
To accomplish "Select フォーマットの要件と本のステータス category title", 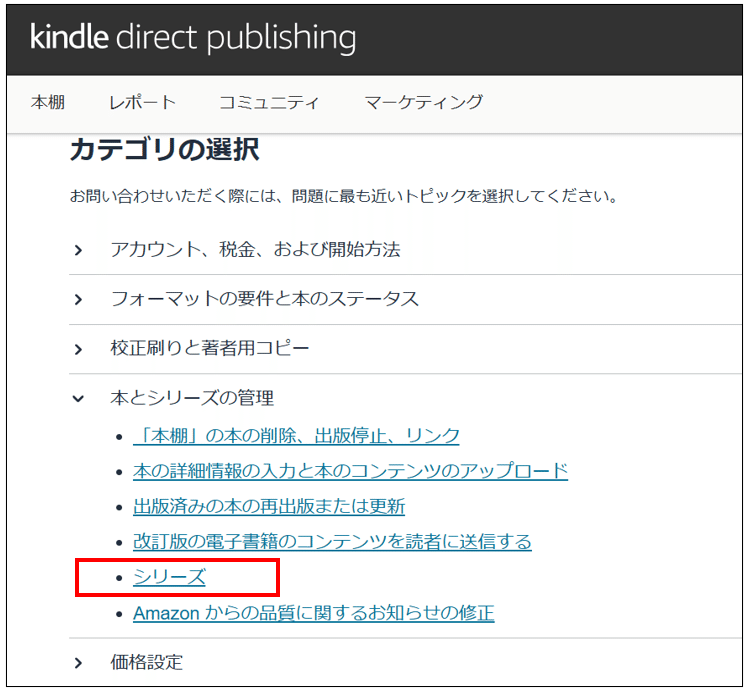I will click(x=264, y=299).
